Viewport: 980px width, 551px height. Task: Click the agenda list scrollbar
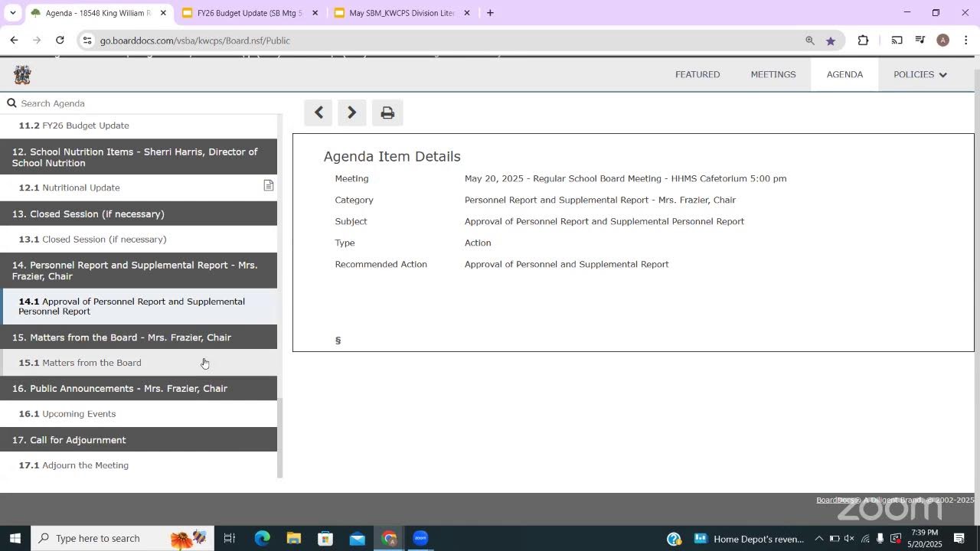tap(279, 439)
